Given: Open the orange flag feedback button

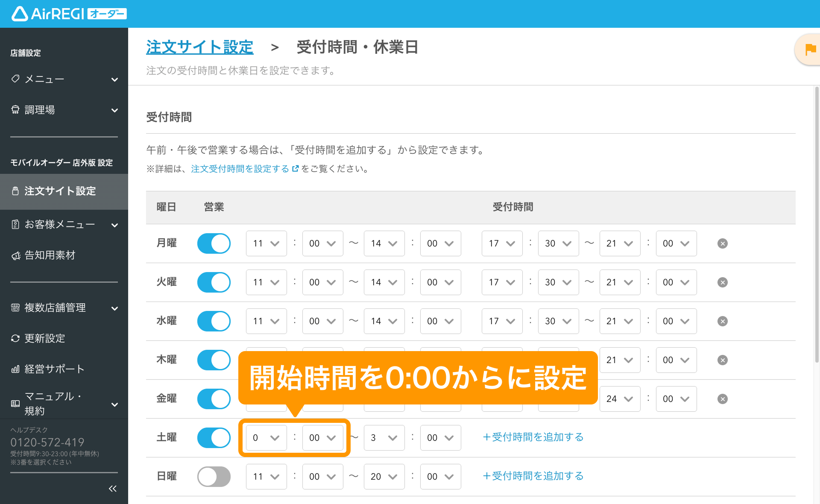Looking at the screenshot, I should pos(808,50).
